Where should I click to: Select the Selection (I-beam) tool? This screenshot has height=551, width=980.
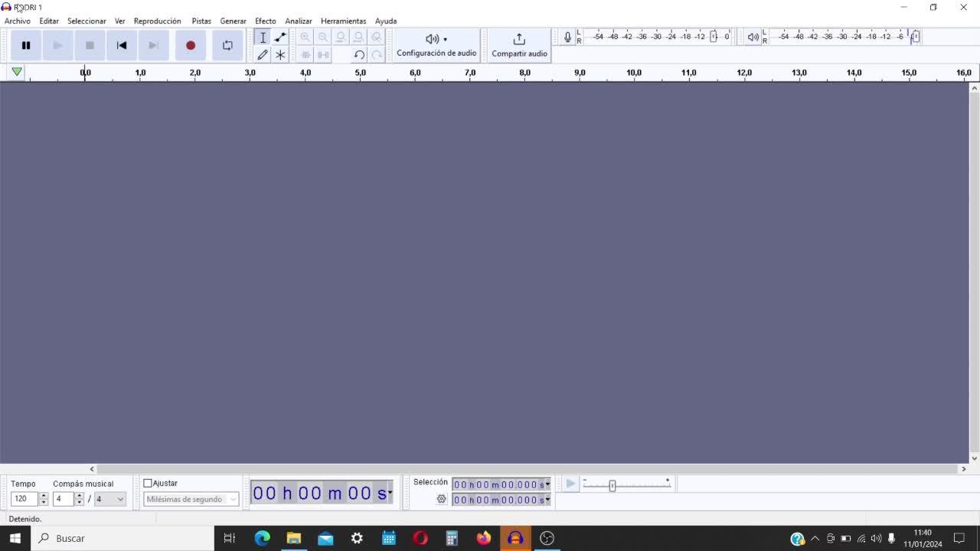tap(263, 37)
